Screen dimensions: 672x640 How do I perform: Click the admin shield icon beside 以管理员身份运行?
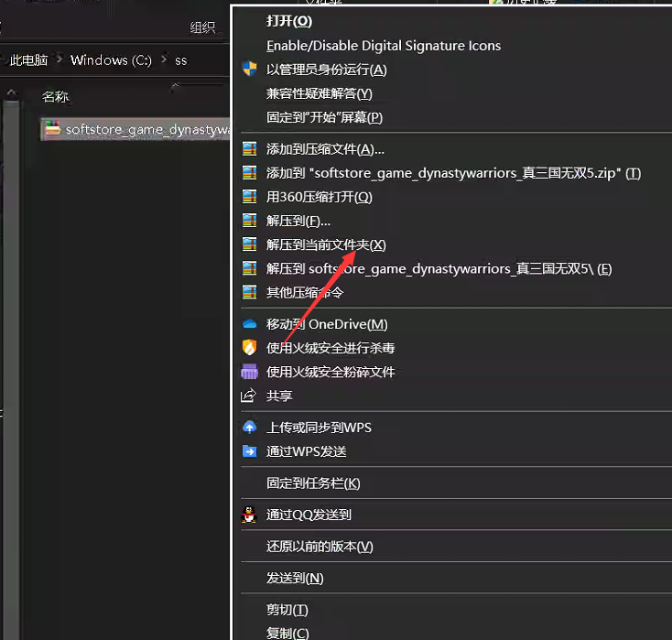click(x=249, y=69)
